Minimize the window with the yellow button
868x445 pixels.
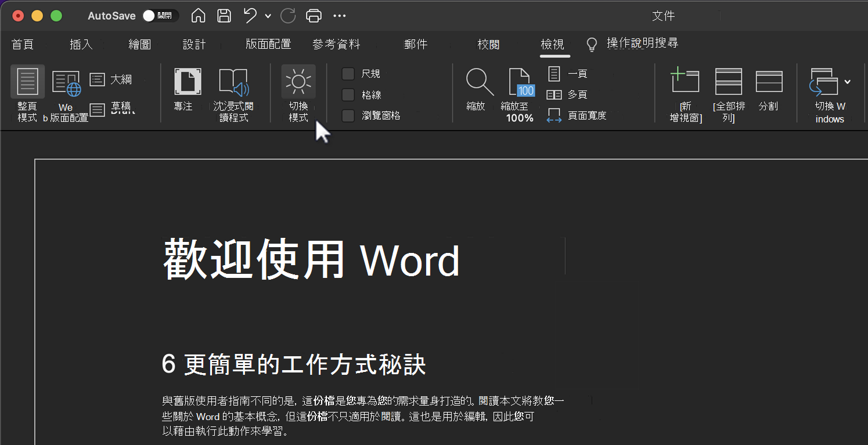(x=37, y=16)
